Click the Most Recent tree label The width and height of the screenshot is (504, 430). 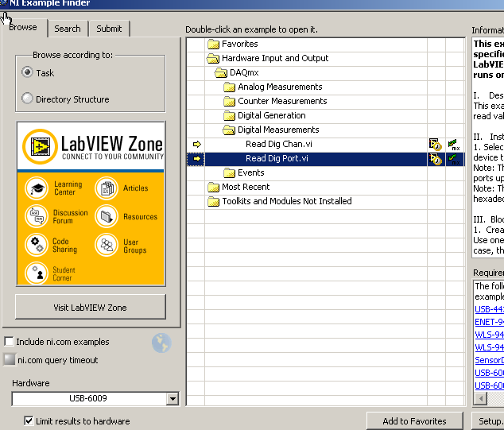coord(246,187)
